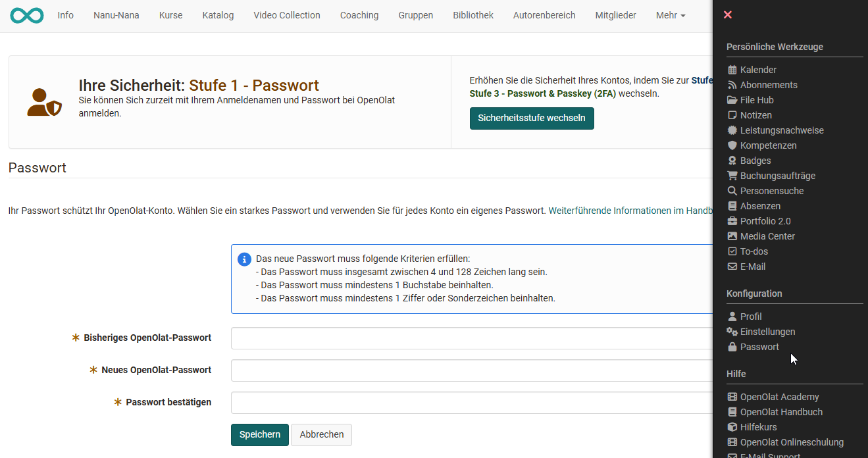Open Personensuche magnifier icon
Viewport: 868px width, 458px height.
[x=732, y=191]
